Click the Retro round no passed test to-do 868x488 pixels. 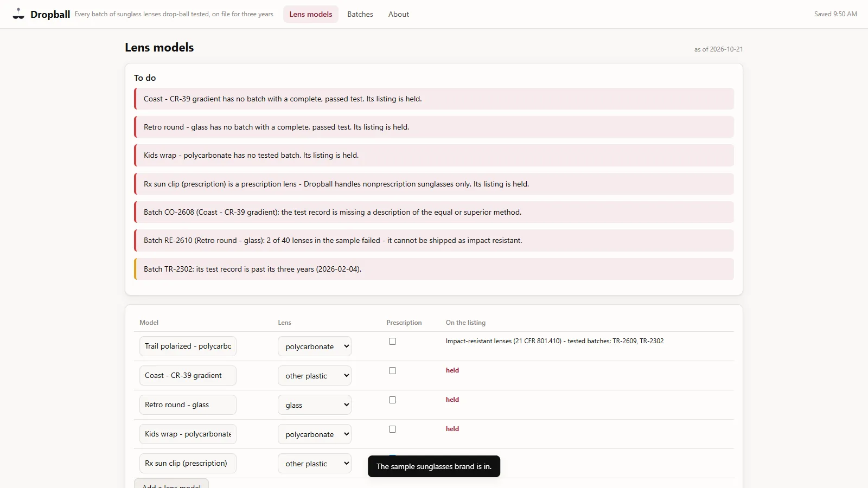[434, 127]
